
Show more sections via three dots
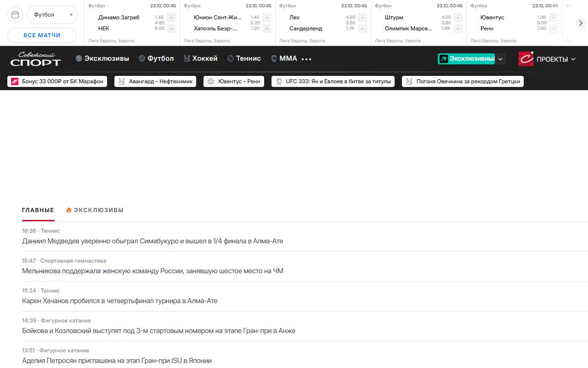point(306,59)
